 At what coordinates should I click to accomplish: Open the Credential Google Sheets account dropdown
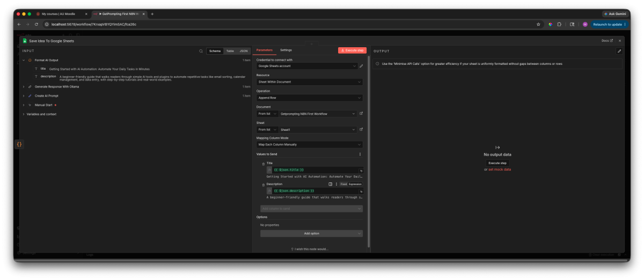tap(306, 66)
